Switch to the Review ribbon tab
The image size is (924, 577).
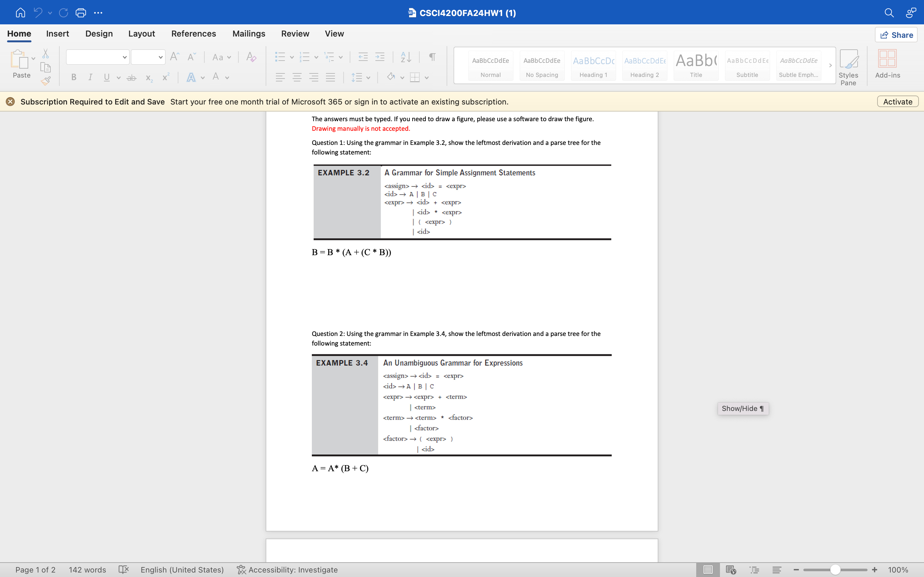(x=295, y=34)
